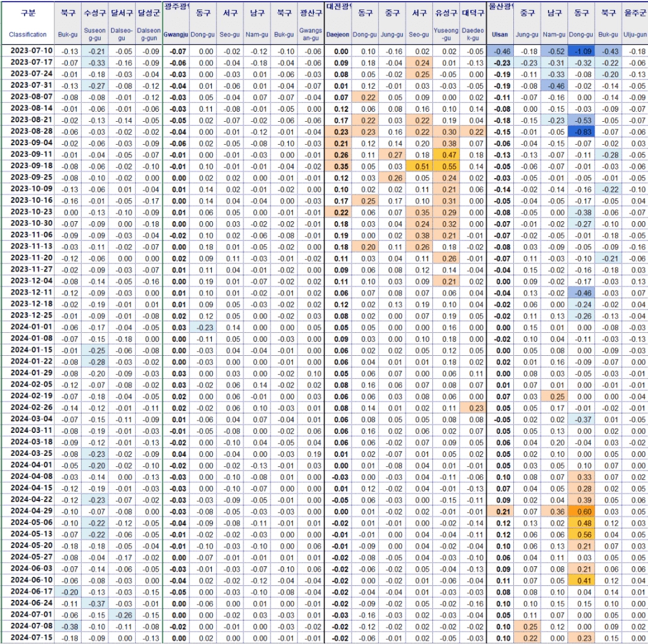Click the -0.33 cell in 2023-07-24 row
Screen dimensions: 648x644
(554, 75)
